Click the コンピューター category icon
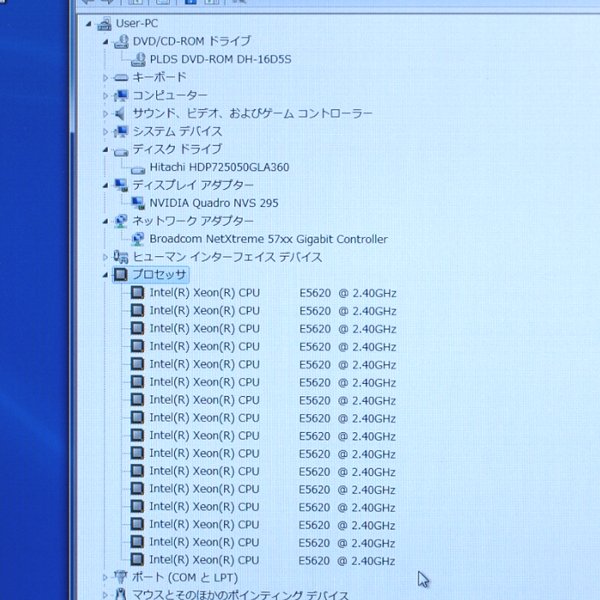Screen dimensions: 600x600 [x=121, y=95]
